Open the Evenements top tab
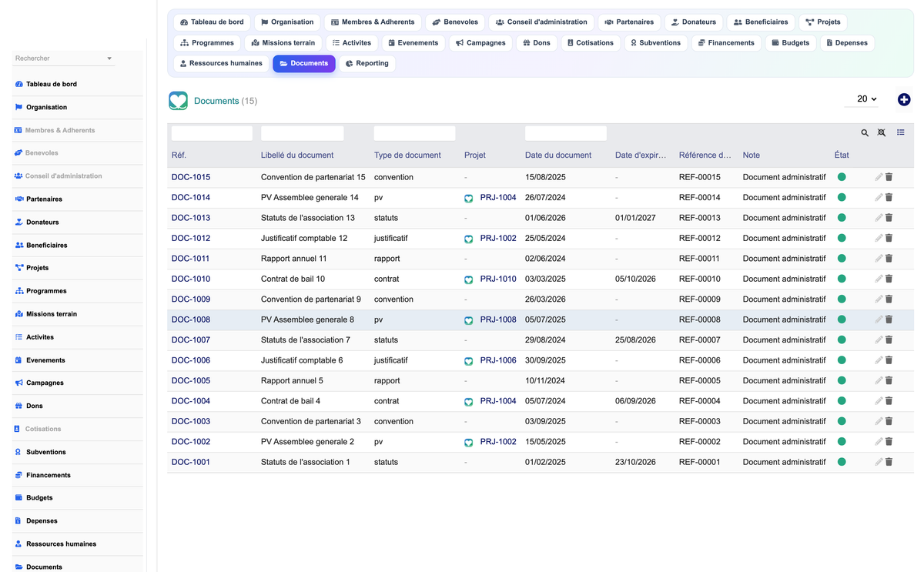Viewport: 924px width, 572px height. (x=413, y=43)
